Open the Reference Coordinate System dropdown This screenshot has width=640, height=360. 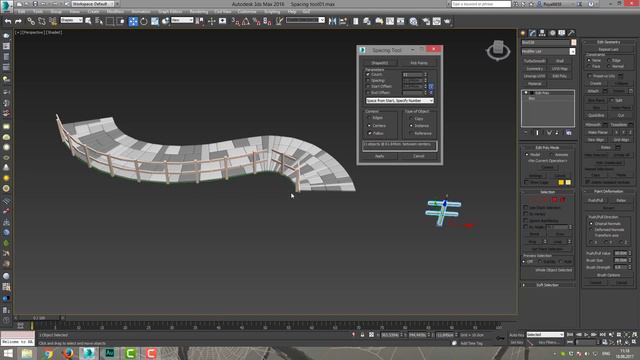click(182, 20)
